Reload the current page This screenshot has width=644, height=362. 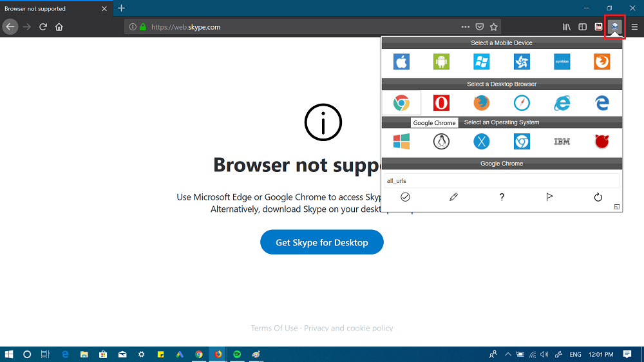pos(43,26)
